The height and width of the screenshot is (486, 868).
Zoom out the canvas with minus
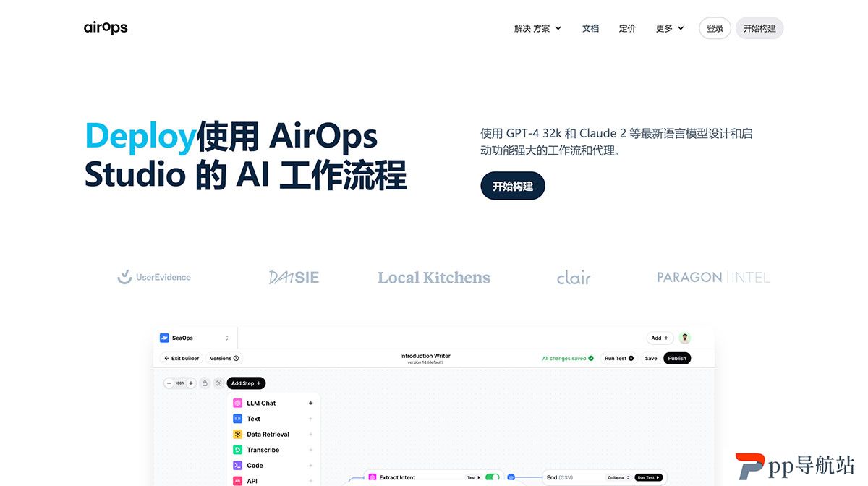pyautogui.click(x=169, y=383)
